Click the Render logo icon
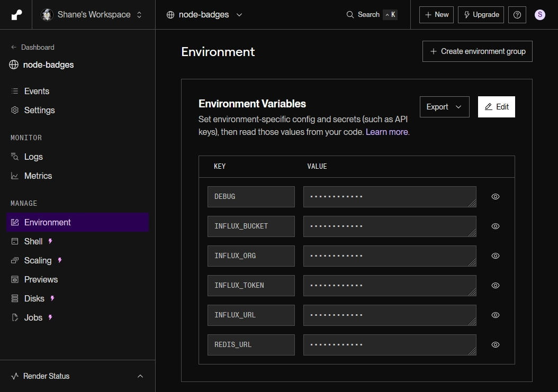 click(x=16, y=15)
